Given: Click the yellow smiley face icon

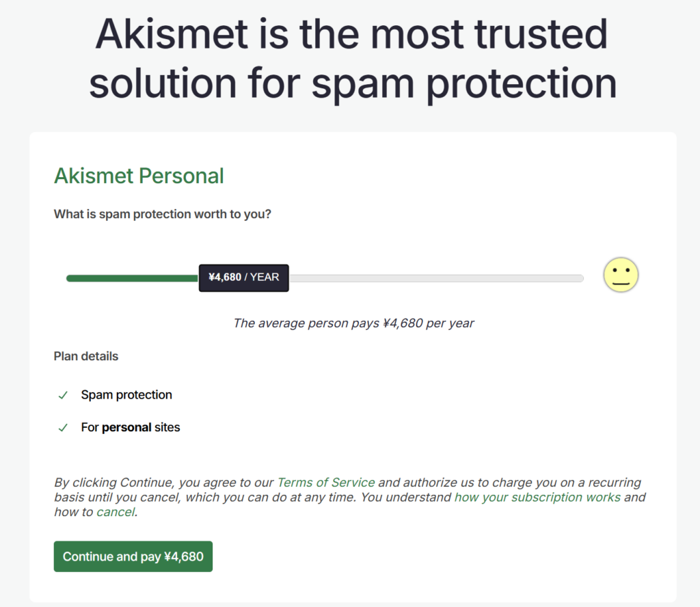Looking at the screenshot, I should [621, 275].
